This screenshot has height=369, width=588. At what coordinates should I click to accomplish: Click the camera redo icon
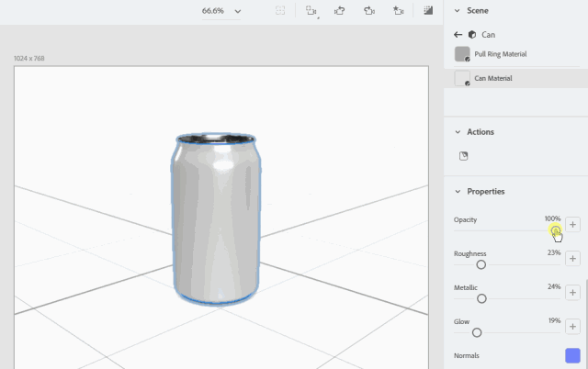(x=368, y=11)
